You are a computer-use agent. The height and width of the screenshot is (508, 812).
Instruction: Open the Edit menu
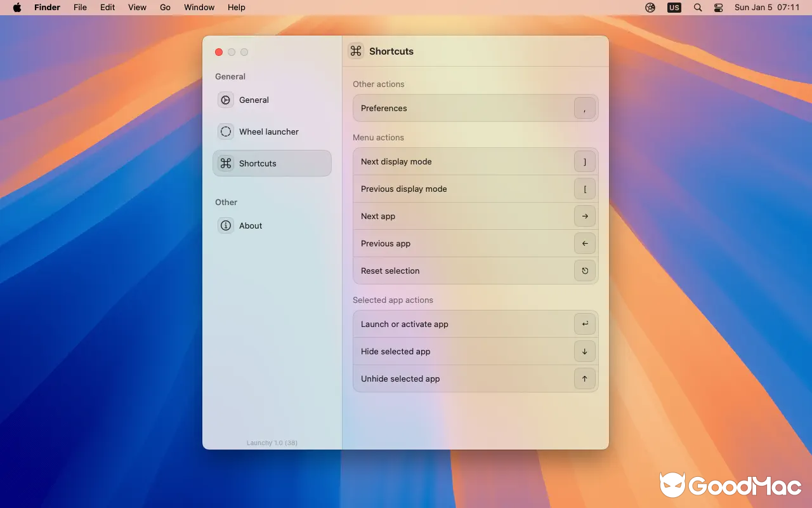[x=108, y=8]
